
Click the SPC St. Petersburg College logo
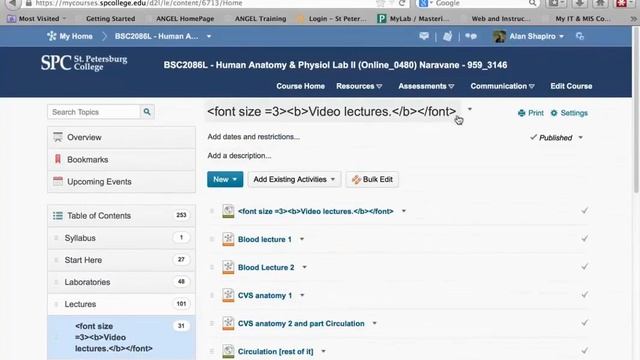(84, 63)
